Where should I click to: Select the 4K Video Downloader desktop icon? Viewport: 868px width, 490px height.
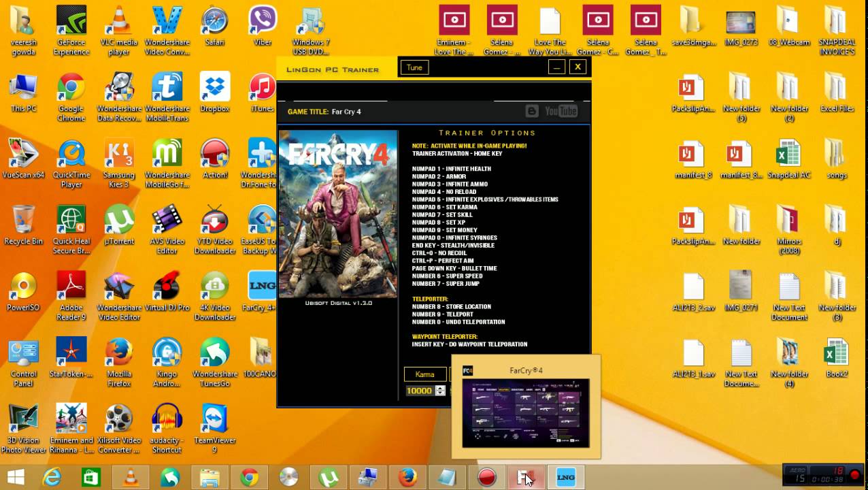(214, 296)
